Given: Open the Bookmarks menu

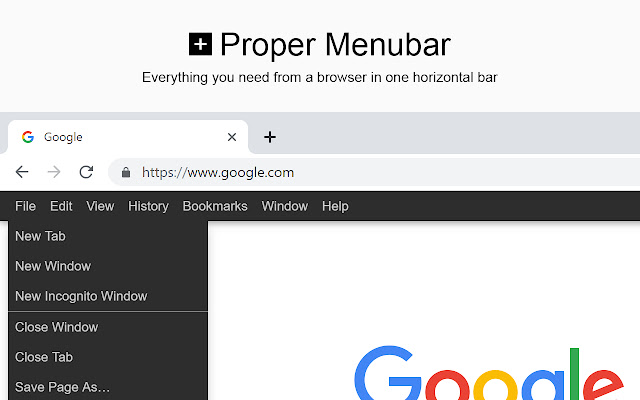Looking at the screenshot, I should (215, 206).
